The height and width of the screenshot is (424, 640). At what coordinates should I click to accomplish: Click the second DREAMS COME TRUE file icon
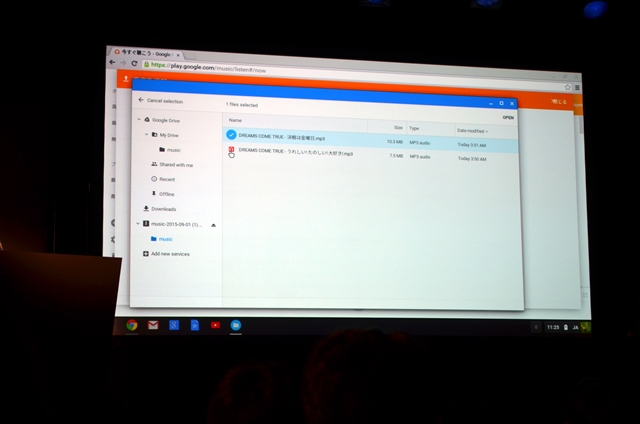(x=231, y=150)
